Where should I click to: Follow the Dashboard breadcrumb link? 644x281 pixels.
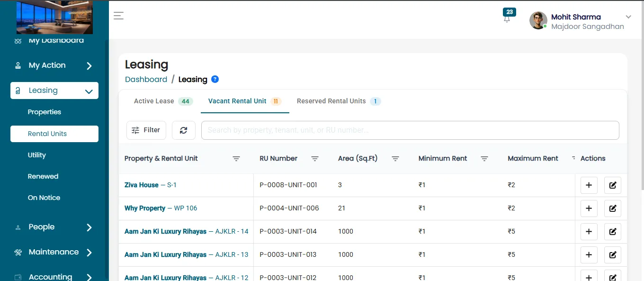pyautogui.click(x=146, y=79)
